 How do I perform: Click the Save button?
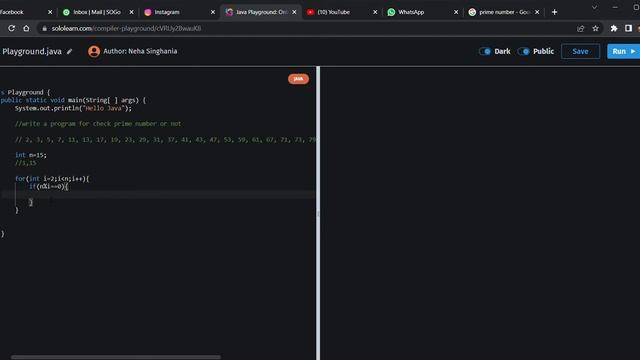click(580, 51)
